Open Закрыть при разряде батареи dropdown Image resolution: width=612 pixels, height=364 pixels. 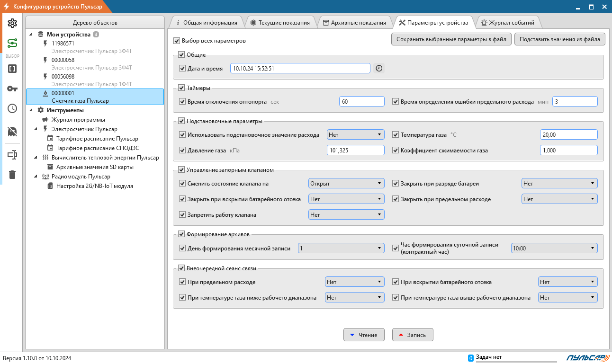[x=559, y=183]
